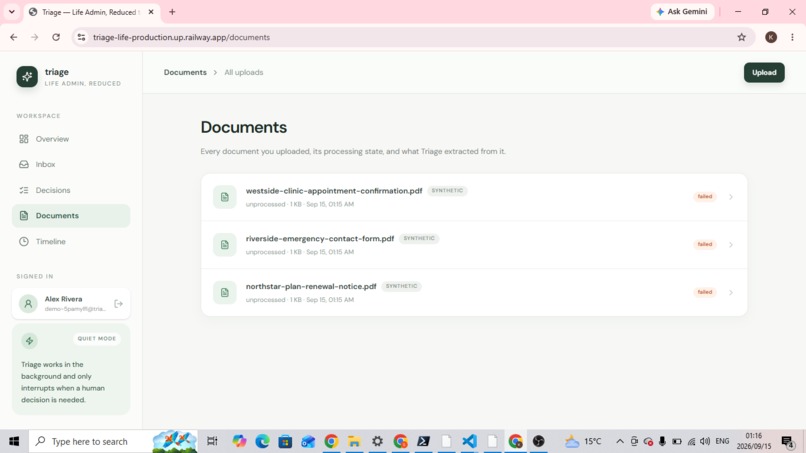Open Windows Start menu

(14, 441)
